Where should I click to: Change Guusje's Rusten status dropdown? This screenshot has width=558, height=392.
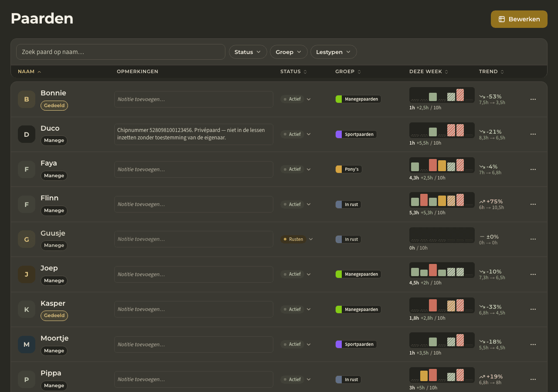coord(297,239)
